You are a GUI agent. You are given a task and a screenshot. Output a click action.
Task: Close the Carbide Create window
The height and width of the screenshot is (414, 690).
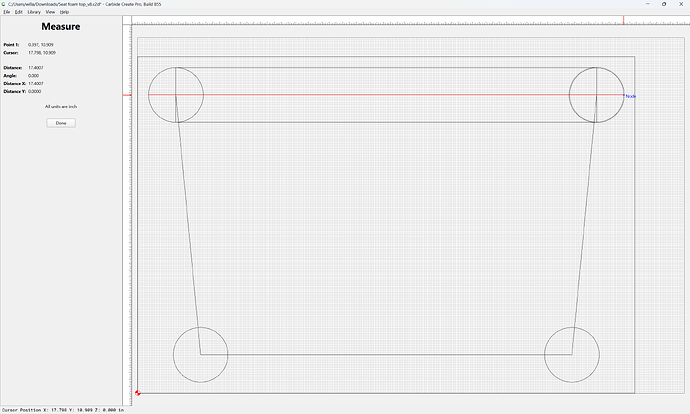pyautogui.click(x=681, y=4)
